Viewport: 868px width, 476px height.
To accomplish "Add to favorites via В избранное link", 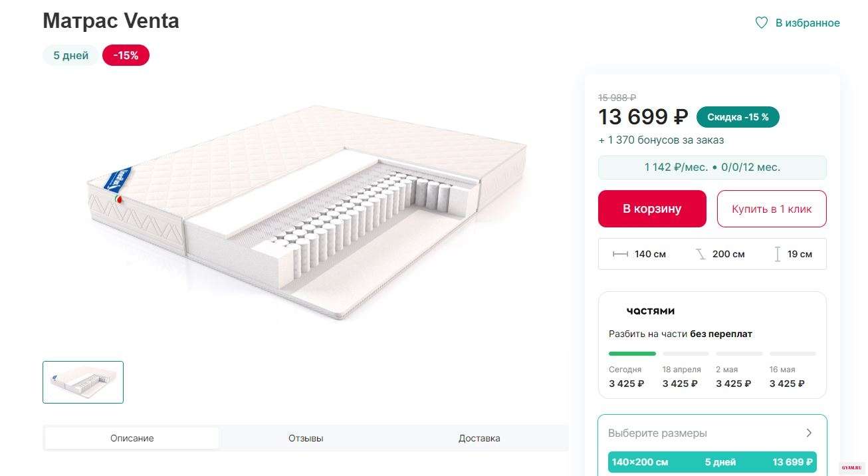I will point(807,23).
